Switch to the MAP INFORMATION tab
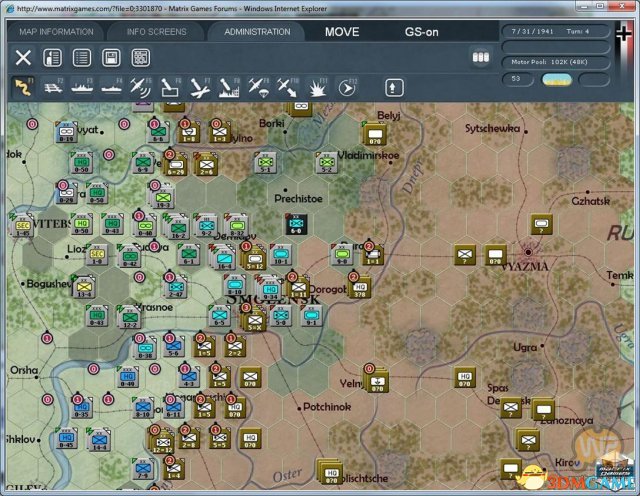This screenshot has height=496, width=640. pos(56,32)
